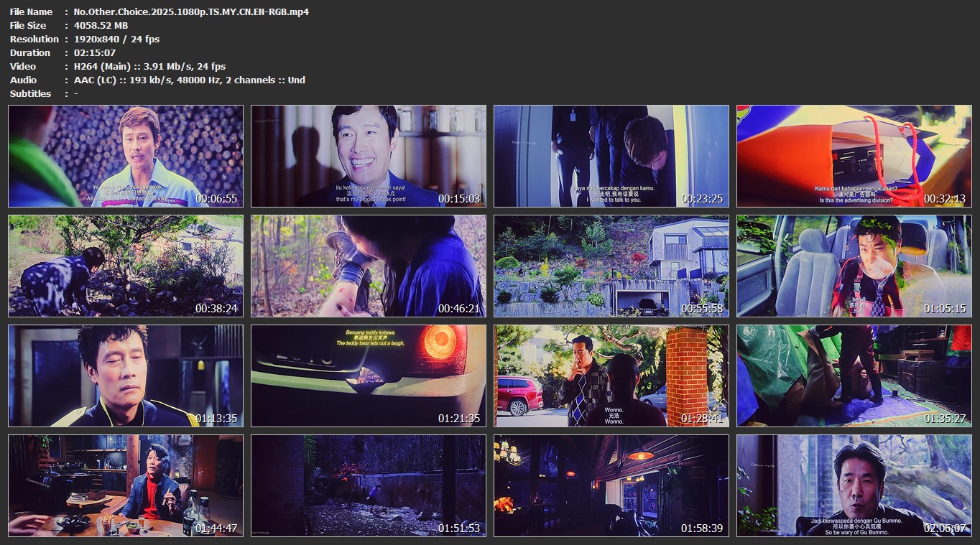Click the thumbnail timestamped 00:06:55
Screen dimensions: 980x545
pyautogui.click(x=126, y=156)
